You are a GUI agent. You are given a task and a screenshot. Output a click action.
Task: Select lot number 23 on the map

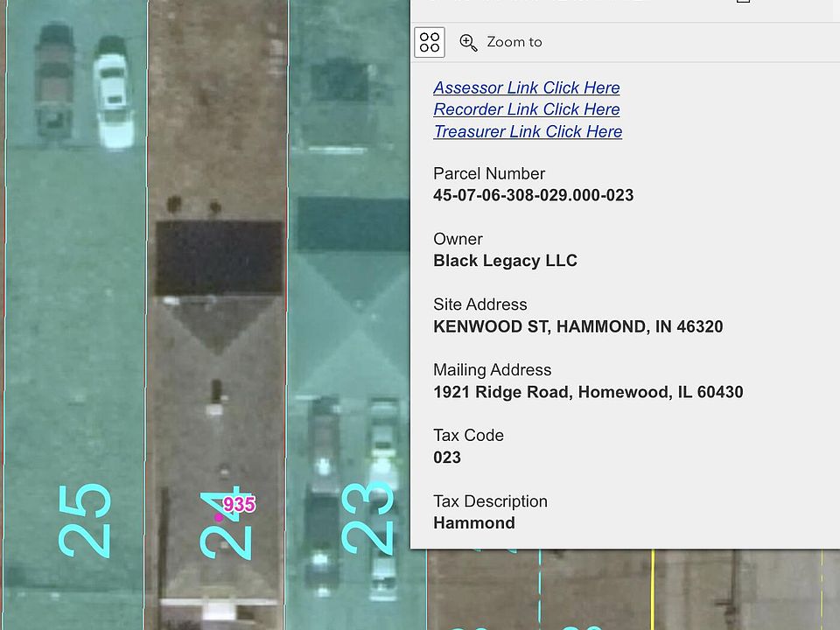pyautogui.click(x=367, y=517)
